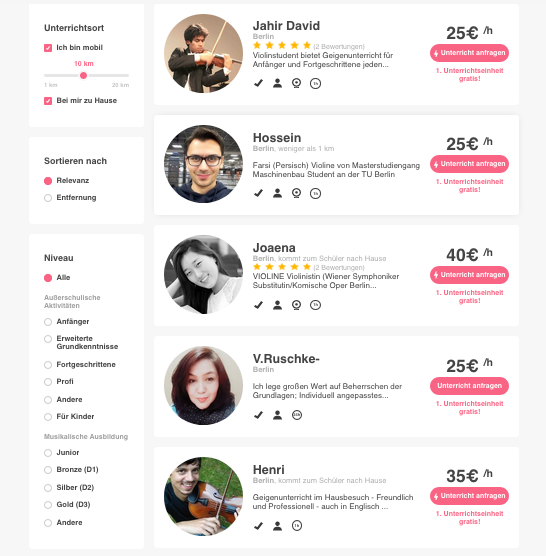Click the person icon in Joaena's listing
Screen dimensions: 546x556
pos(277,305)
